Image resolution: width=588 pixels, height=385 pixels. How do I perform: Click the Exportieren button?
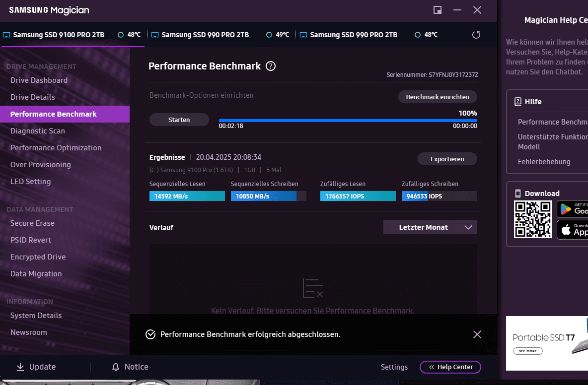point(447,159)
